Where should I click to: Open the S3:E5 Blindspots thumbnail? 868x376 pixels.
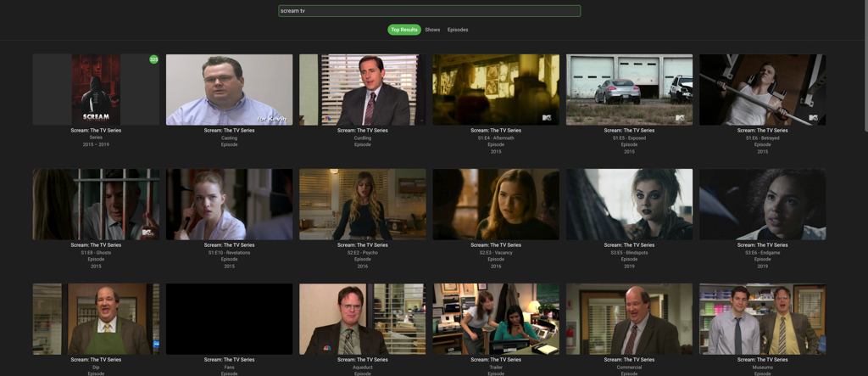click(x=630, y=204)
